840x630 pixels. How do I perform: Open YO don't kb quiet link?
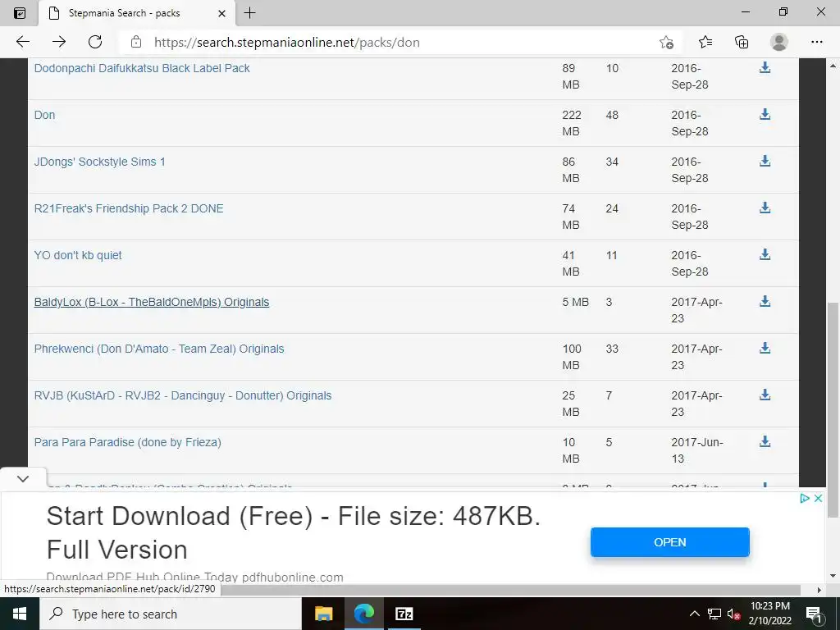pyautogui.click(x=78, y=255)
